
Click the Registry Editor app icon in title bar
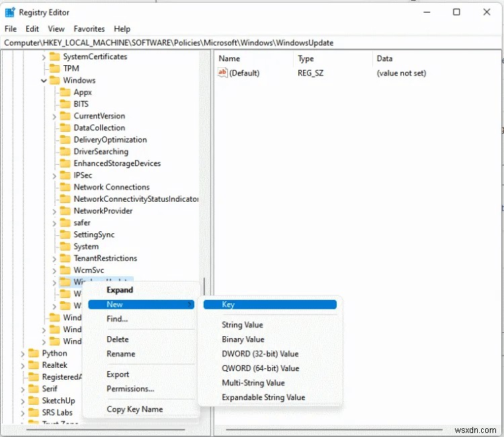pos(10,12)
